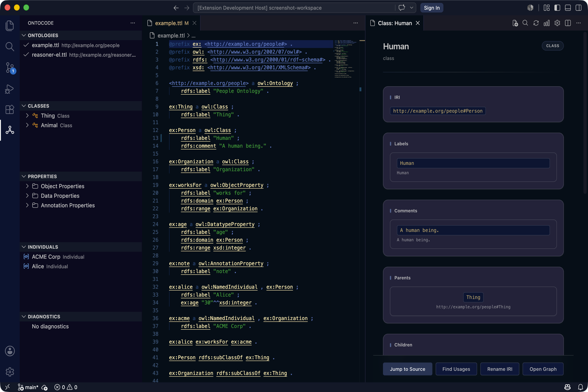Click the Open Graph button
The width and height of the screenshot is (588, 392).
coord(543,369)
